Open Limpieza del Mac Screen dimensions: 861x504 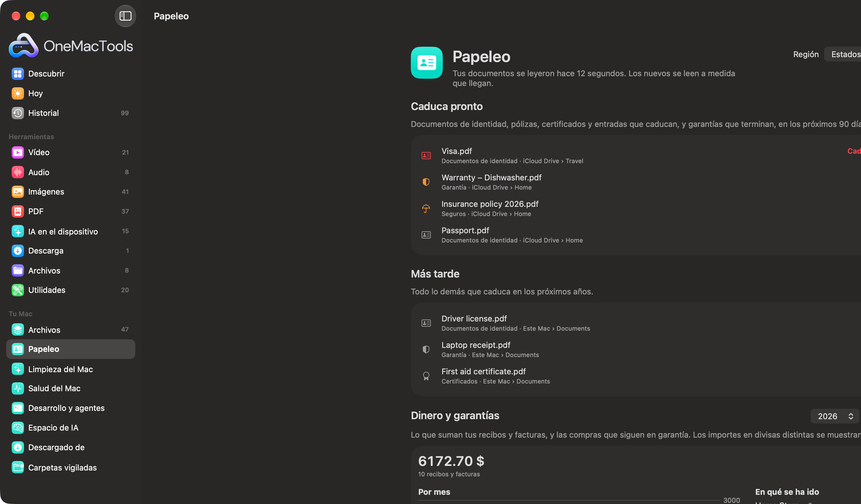tap(70, 369)
